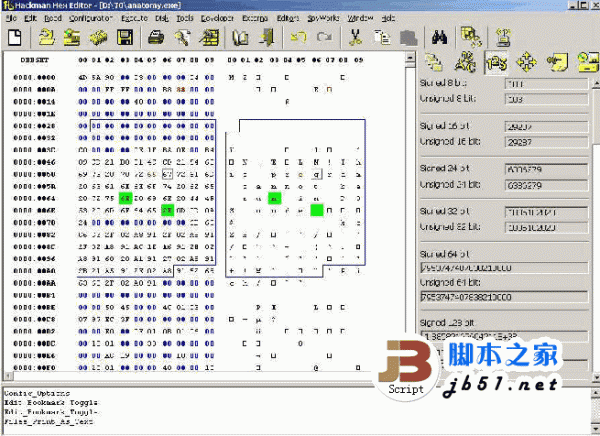The width and height of the screenshot is (600, 436).
Task: Click log panel scrollbar down arrow
Action: 595,428
